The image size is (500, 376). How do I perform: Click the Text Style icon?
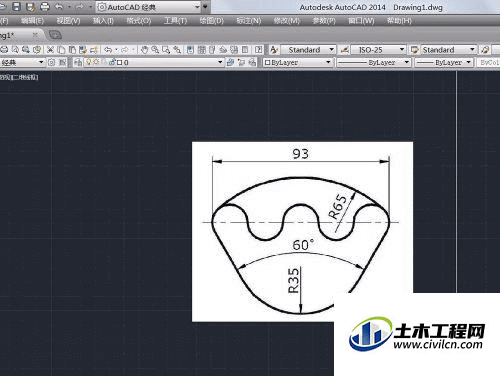[274, 50]
